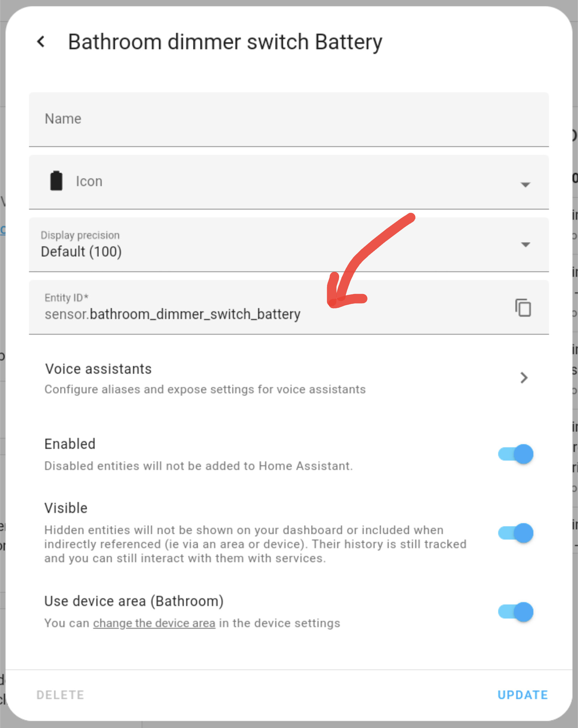Screen dimensions: 578x728
Task: Click the Enabled setting label
Action: pyautogui.click(x=70, y=444)
